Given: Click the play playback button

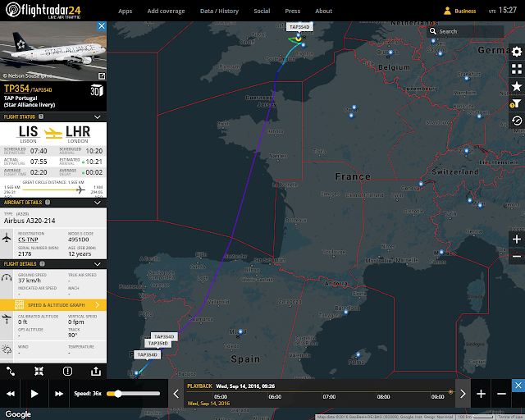Looking at the screenshot, I should click(34, 394).
